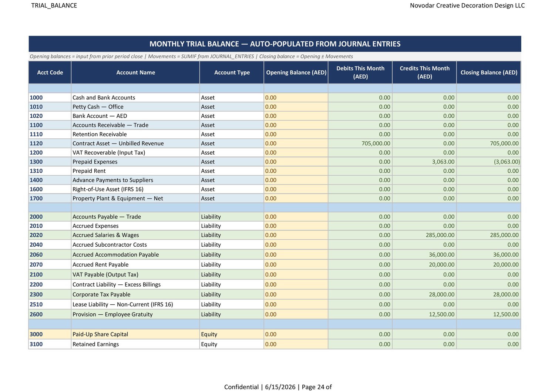Select 'Contract Liability — Excess Billings' cell
555x392 pixels.
[135, 285]
